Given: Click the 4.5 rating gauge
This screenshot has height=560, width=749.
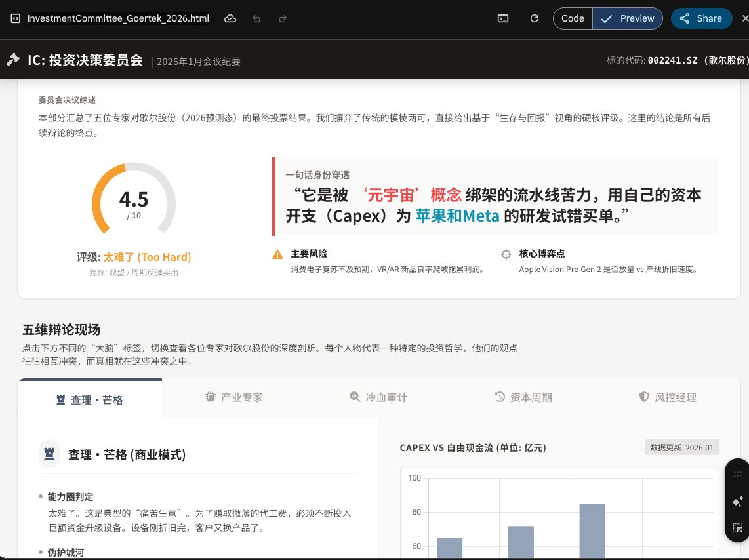Looking at the screenshot, I should tap(134, 201).
